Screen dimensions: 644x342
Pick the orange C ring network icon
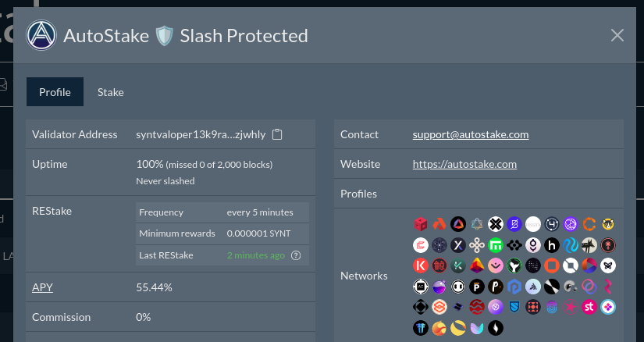(589, 224)
